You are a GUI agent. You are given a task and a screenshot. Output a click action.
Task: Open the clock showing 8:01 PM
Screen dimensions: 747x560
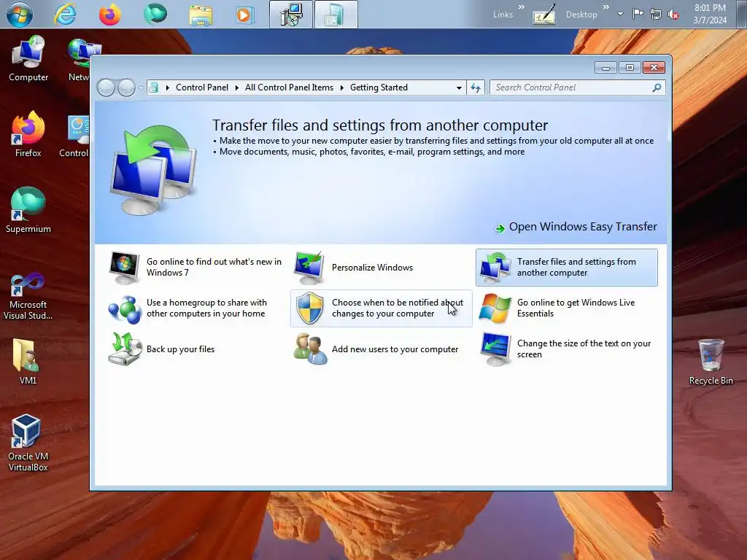[x=710, y=14]
